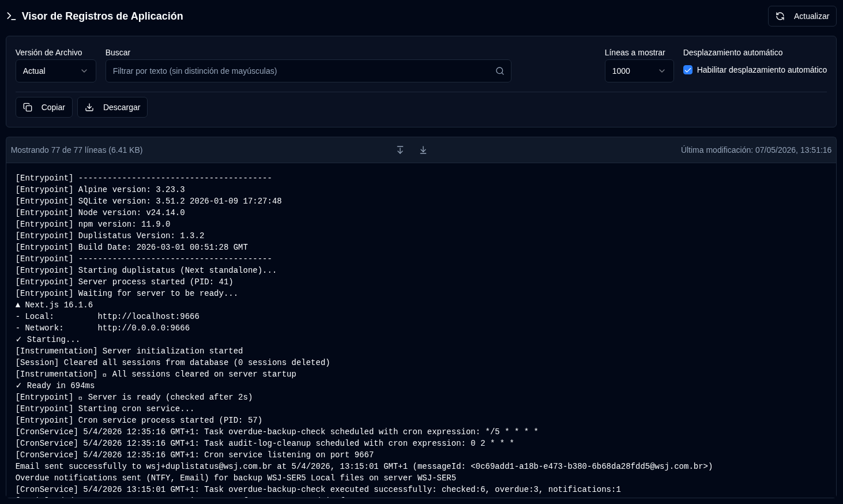Click the 'Duplistatus Version: 1.3.2' log line
This screenshot has width=843, height=504.
click(x=110, y=235)
